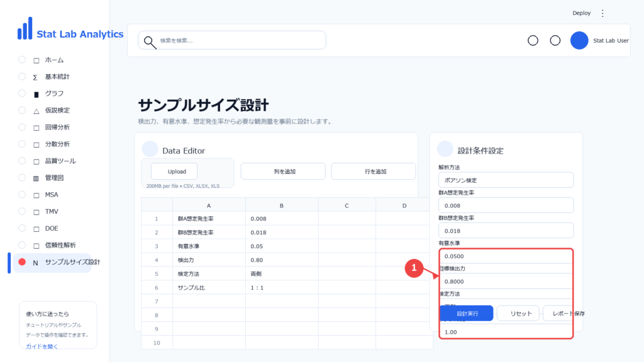The width and height of the screenshot is (644, 362).
Task: Click cell containing 0.80 in row 4
Action: (x=282, y=260)
